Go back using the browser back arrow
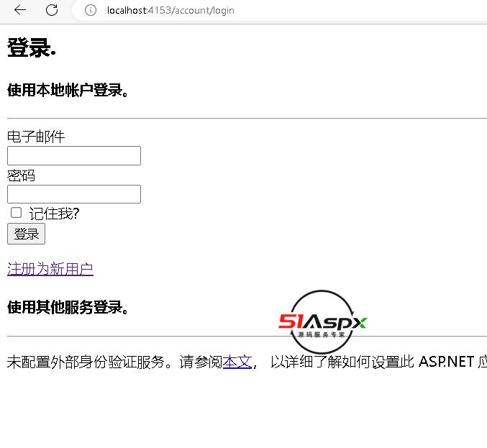 [x=20, y=10]
